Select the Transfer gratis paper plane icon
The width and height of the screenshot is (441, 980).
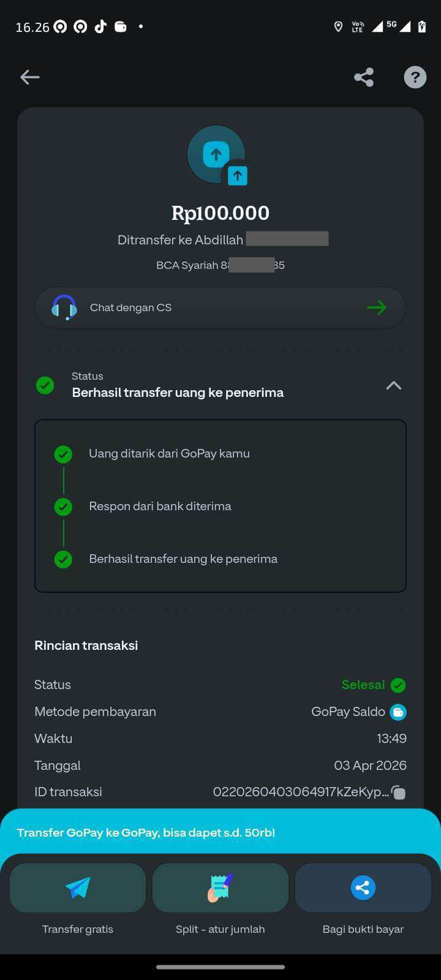coord(77,887)
